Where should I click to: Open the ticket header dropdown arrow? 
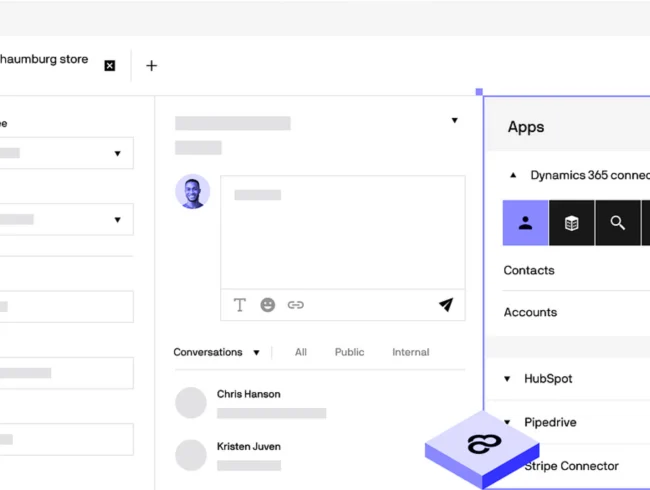(x=454, y=121)
